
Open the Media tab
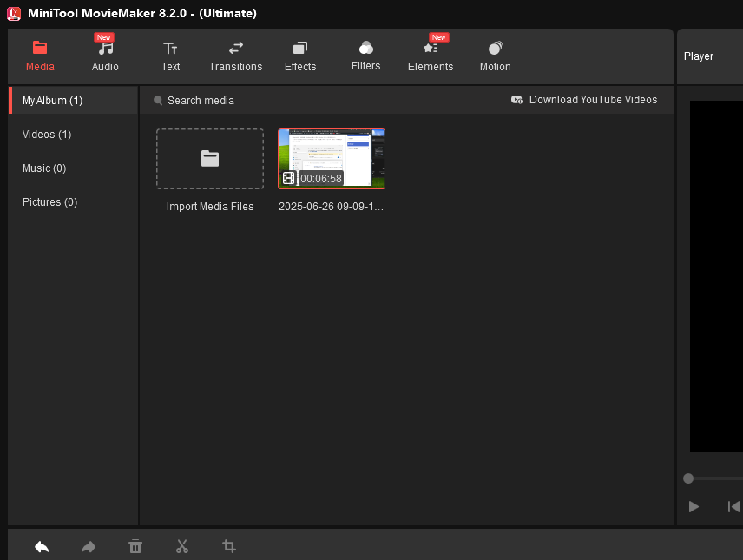click(x=40, y=56)
